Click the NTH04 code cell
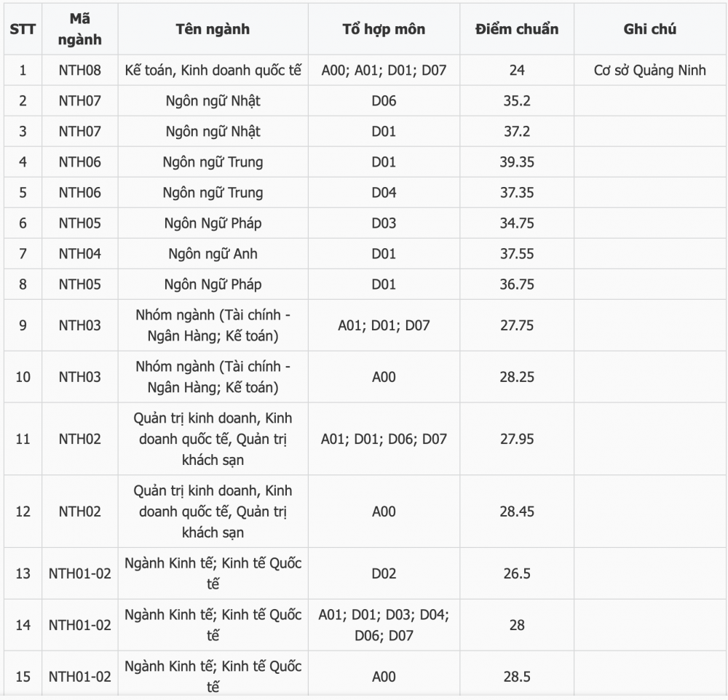The image size is (728, 700). click(80, 254)
